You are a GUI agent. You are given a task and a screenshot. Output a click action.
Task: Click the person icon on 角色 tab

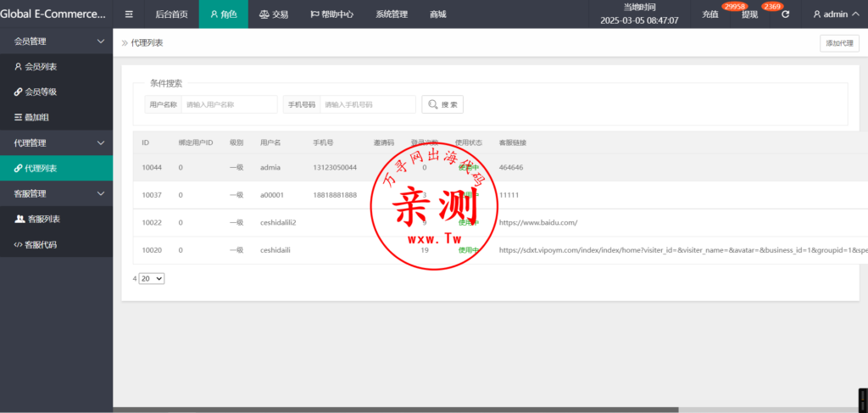(214, 14)
